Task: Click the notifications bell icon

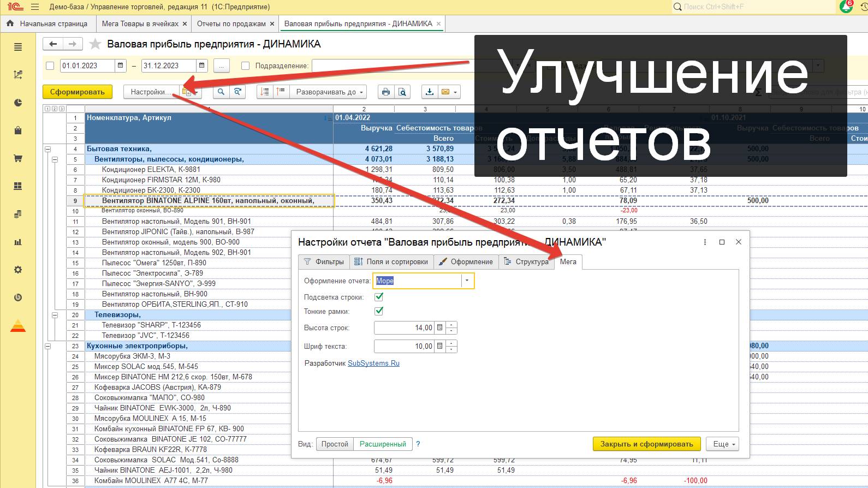Action: [x=846, y=7]
